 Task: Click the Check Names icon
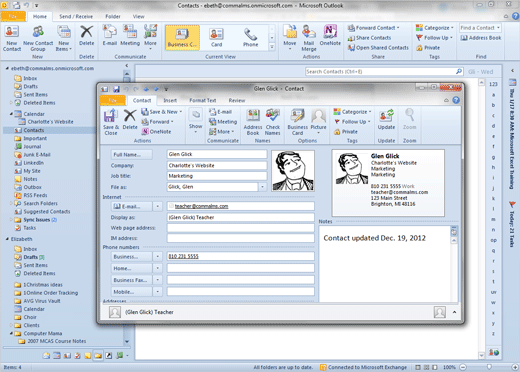[273, 122]
